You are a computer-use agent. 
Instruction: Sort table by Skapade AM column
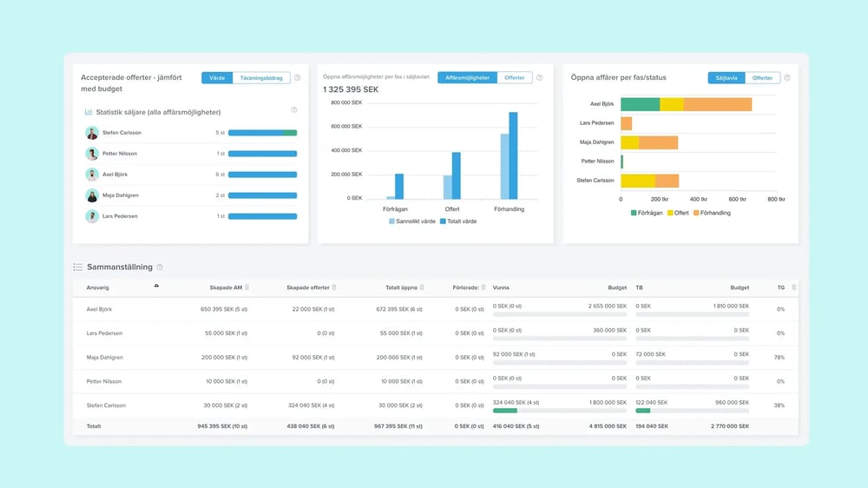(247, 287)
